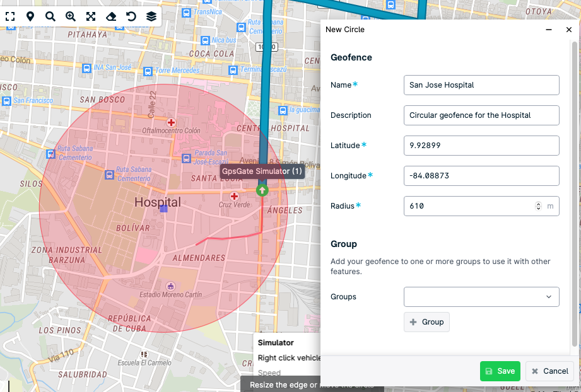Minimize the New Circle panel
Image resolution: width=581 pixels, height=392 pixels.
[x=549, y=30]
